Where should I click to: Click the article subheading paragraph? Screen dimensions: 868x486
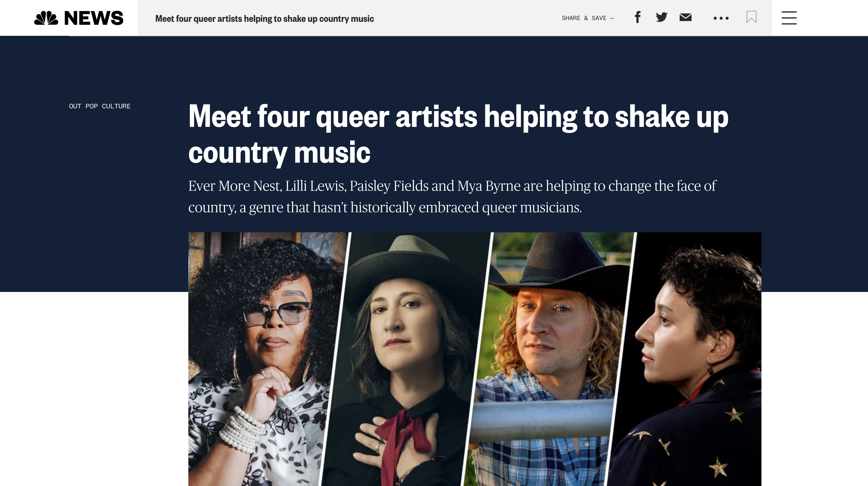452,196
